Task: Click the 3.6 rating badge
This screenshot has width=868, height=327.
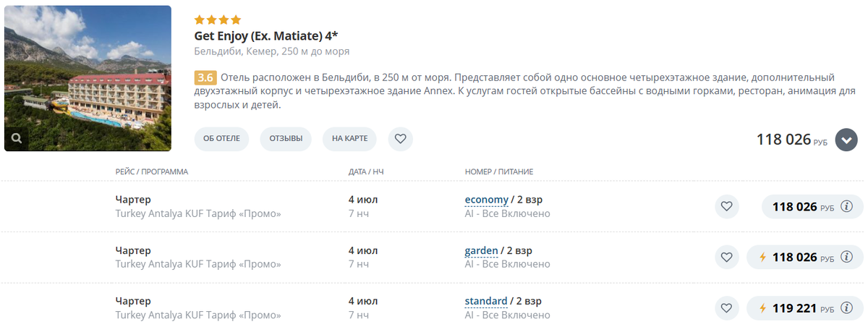Action: [205, 77]
